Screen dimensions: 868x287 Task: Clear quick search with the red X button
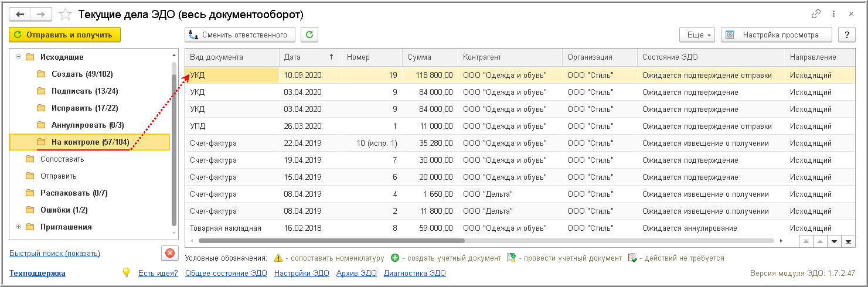click(x=169, y=253)
